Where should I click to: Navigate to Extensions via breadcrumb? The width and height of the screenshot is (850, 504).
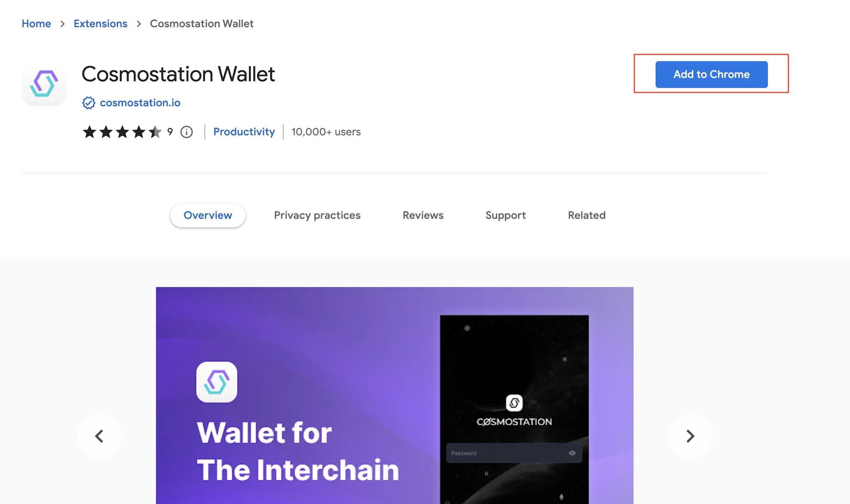(100, 23)
